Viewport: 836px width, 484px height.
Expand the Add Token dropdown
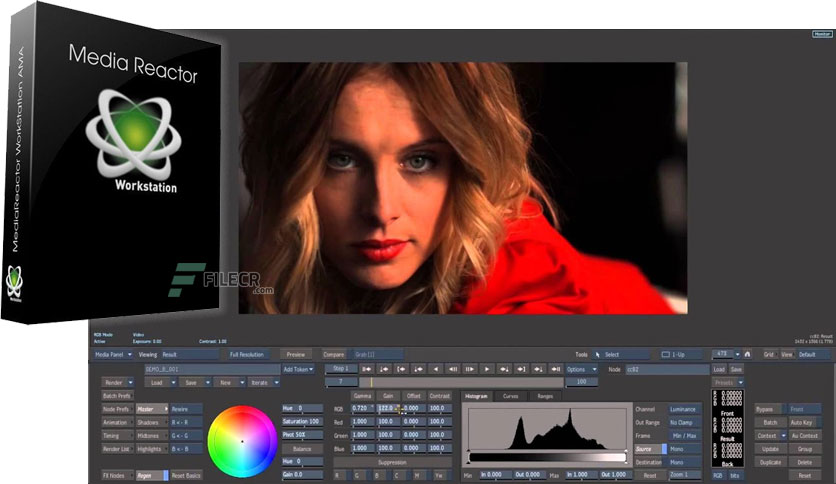click(x=298, y=369)
